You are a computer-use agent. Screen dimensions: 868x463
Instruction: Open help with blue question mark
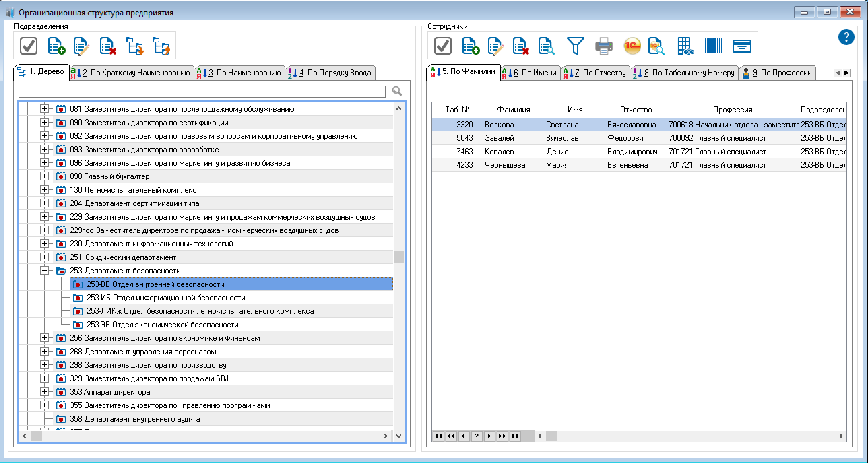846,37
